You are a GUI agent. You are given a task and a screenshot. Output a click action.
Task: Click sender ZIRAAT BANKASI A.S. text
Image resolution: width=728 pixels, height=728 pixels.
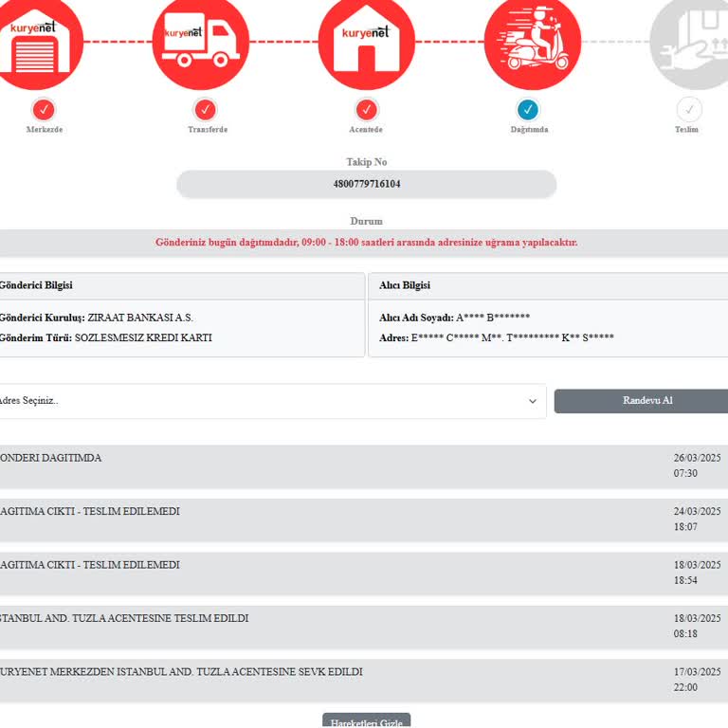(x=140, y=318)
